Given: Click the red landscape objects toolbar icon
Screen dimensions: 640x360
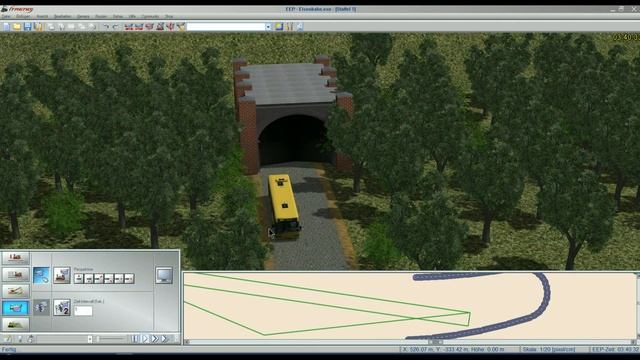Looking at the screenshot, I should (170, 27).
